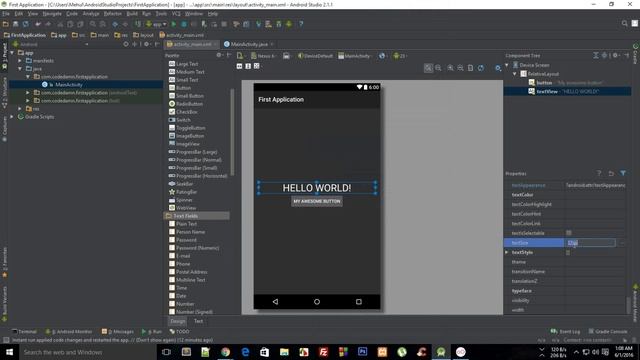Open the TODO tool window
The image size is (640, 360).
(x=179, y=331)
